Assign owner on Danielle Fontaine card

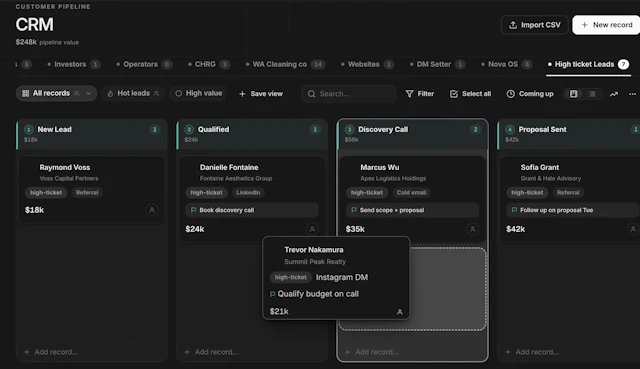tap(312, 229)
